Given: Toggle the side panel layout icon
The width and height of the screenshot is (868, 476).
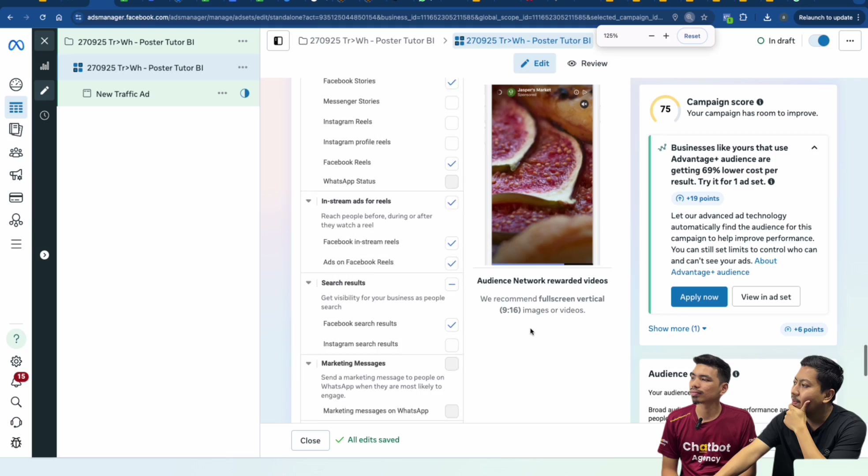Looking at the screenshot, I should click(278, 41).
